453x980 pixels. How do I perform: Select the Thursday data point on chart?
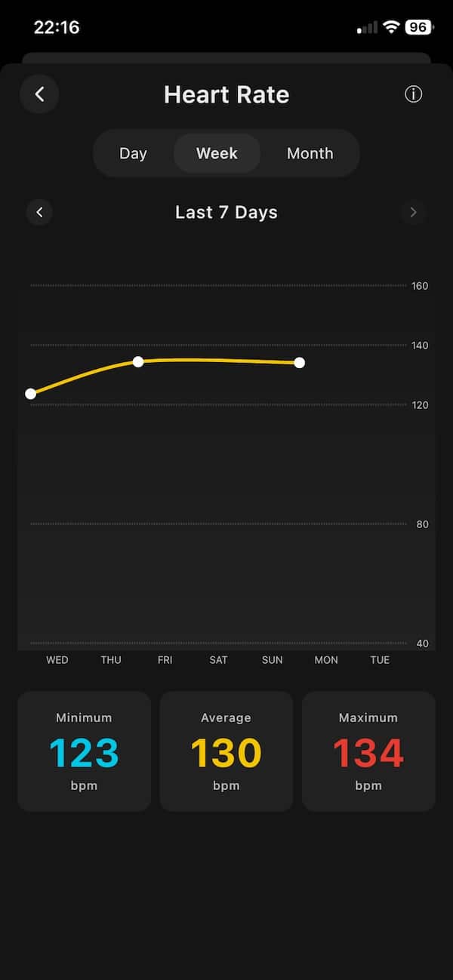(x=138, y=362)
